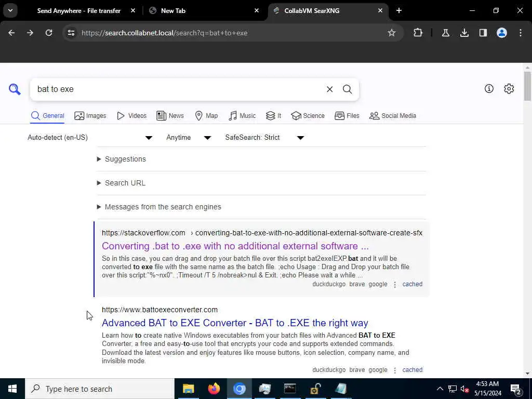Switch to Social Media category
The width and height of the screenshot is (532, 399).
(393, 116)
